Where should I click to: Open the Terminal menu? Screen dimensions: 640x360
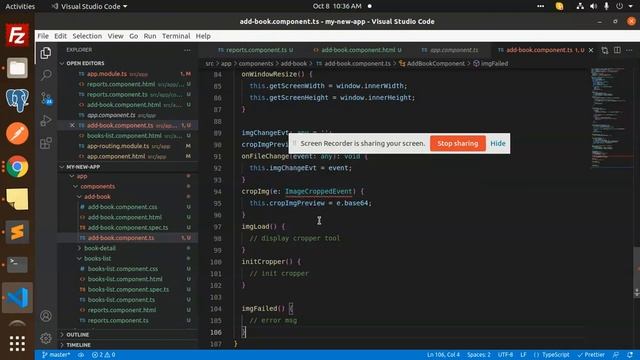tap(176, 36)
